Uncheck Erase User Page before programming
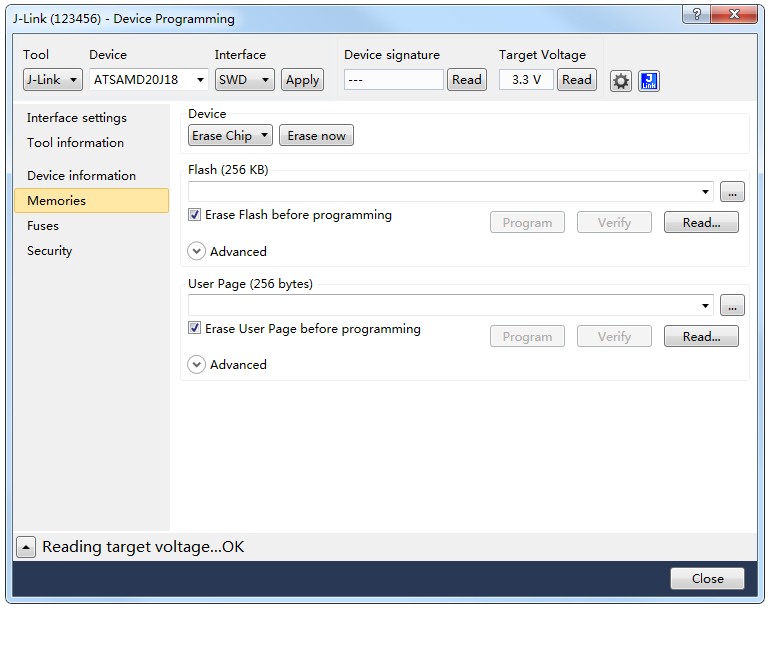 pyautogui.click(x=195, y=329)
